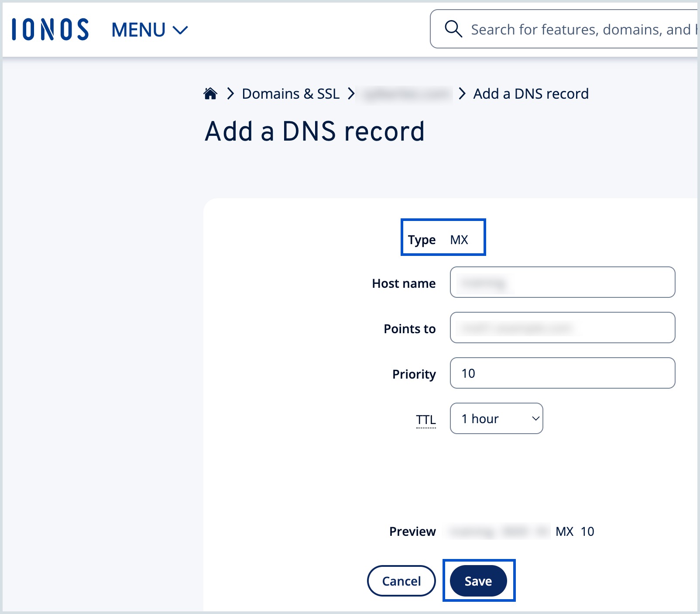Image resolution: width=700 pixels, height=614 pixels.
Task: Click the IONOS logo
Action: (50, 30)
